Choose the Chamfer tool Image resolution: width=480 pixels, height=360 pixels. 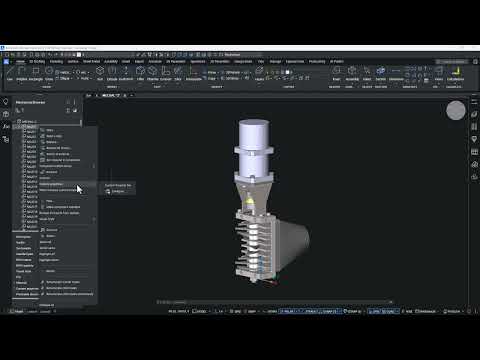click(x=153, y=73)
